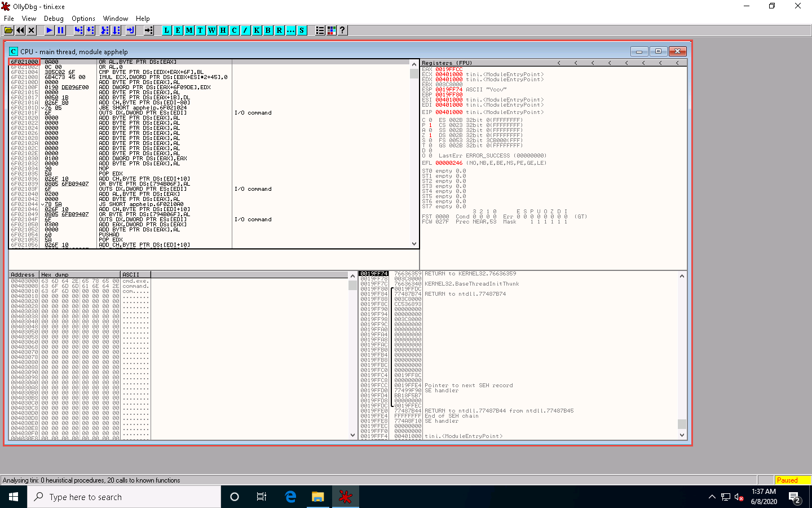Viewport: 812px width, 508px height.
Task: Click the Go to address toolbar icon
Action: click(x=149, y=30)
